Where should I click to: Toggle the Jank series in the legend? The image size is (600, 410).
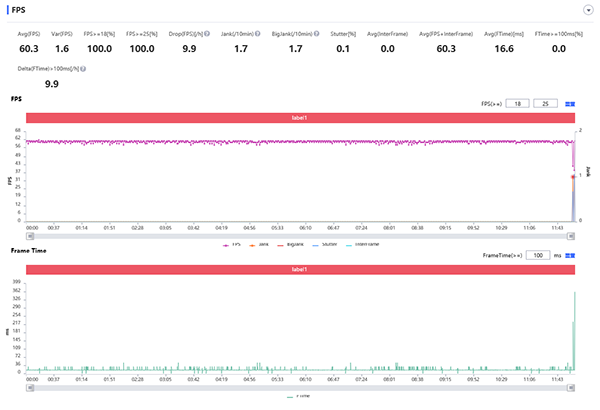point(263,243)
